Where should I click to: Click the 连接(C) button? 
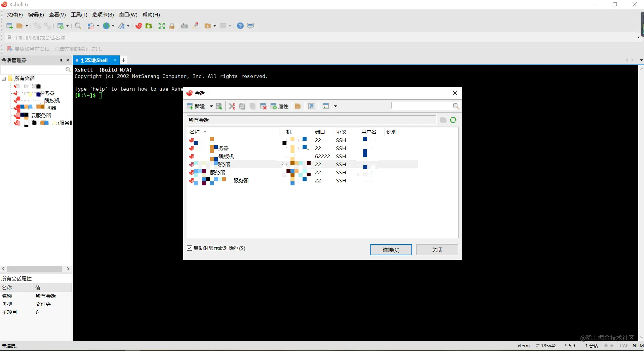click(391, 250)
